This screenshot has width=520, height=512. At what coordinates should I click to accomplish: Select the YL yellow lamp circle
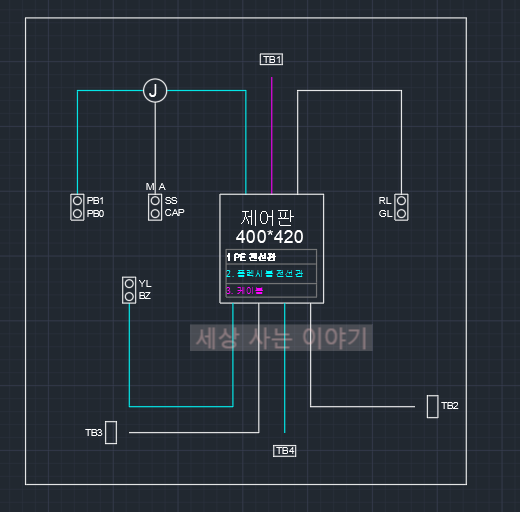pos(129,284)
